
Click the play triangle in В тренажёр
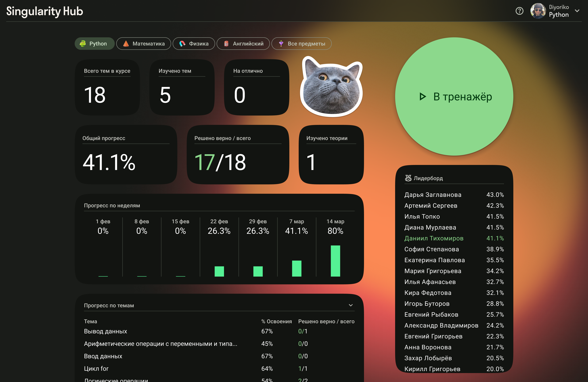coord(423,97)
